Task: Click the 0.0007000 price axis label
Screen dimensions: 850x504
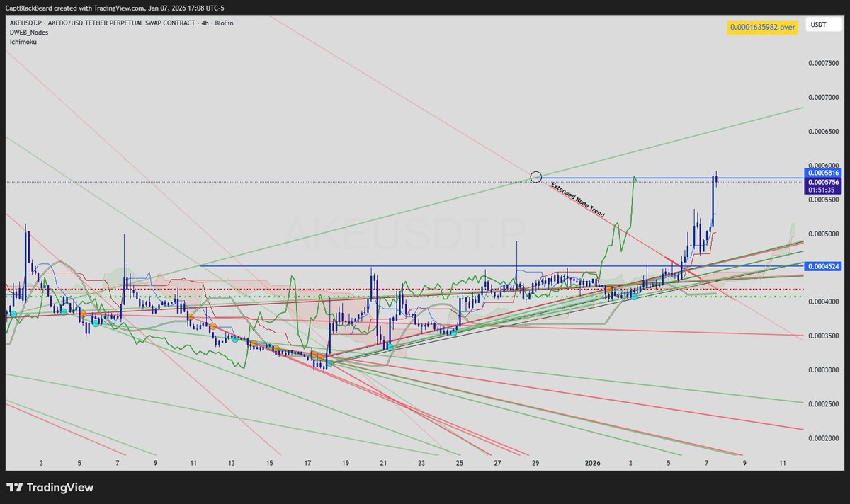Action: tap(822, 97)
